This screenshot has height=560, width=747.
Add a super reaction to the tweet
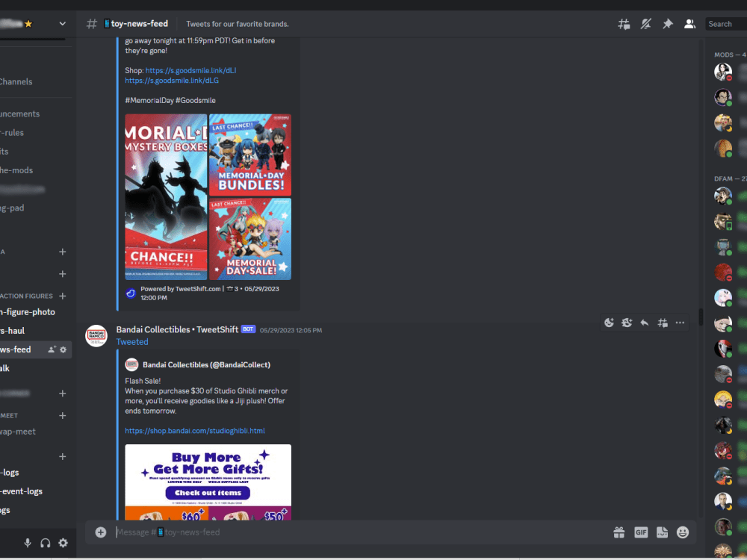[626, 323]
